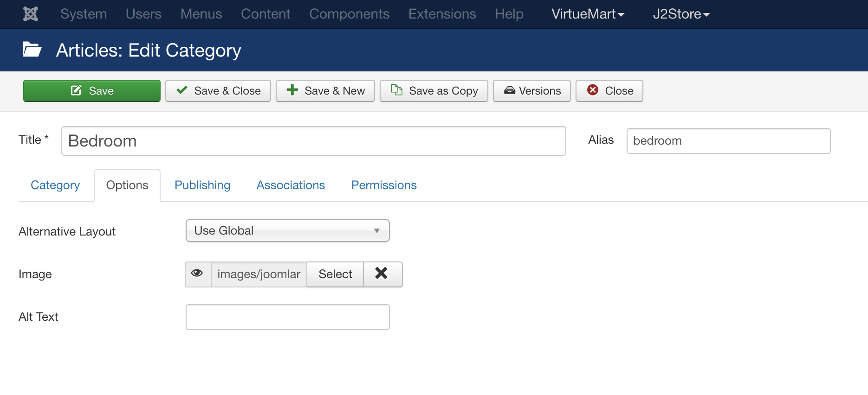This screenshot has width=868, height=395.
Task: Open the VirtueMart dropdown menu
Action: 588,14
